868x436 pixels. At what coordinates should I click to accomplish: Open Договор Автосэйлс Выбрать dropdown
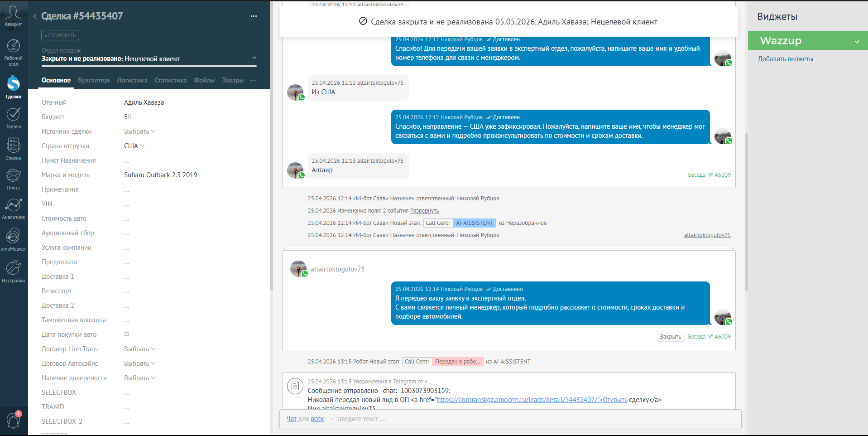click(140, 363)
